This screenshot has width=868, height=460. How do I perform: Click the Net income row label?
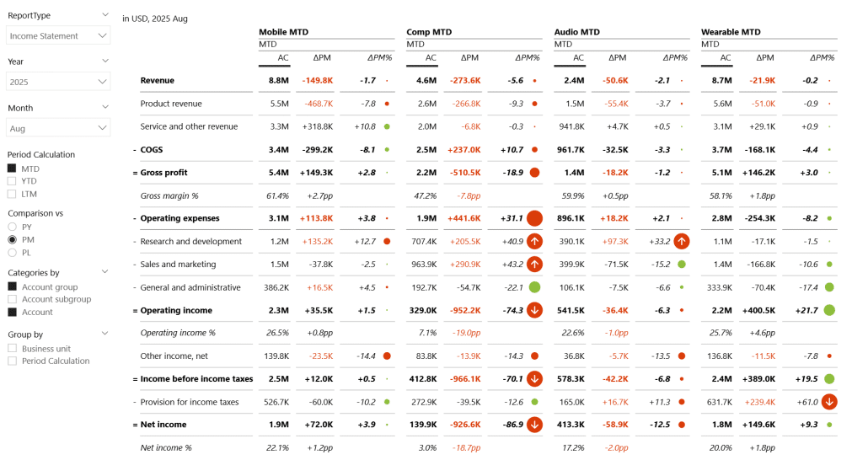[x=161, y=425]
